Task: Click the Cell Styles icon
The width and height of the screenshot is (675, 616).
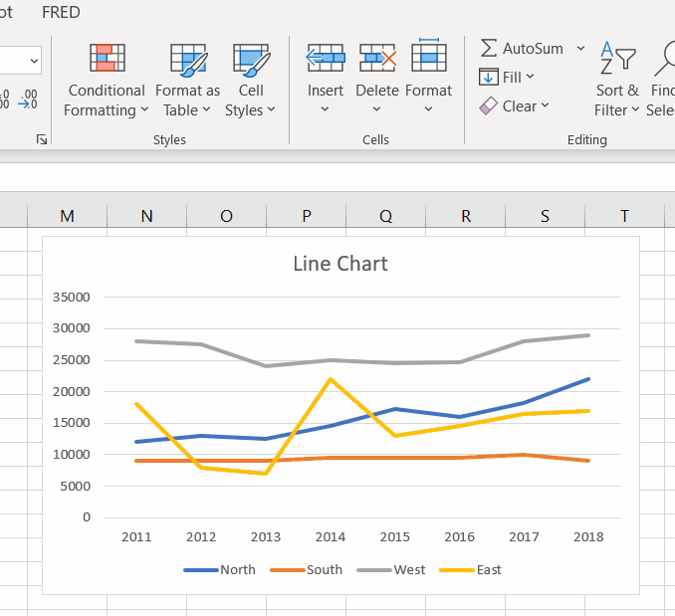Action: tap(252, 60)
